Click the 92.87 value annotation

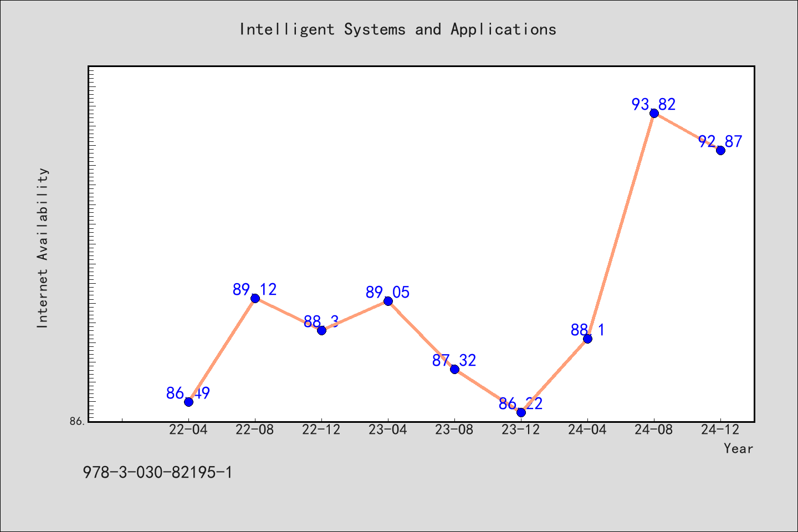coord(720,141)
